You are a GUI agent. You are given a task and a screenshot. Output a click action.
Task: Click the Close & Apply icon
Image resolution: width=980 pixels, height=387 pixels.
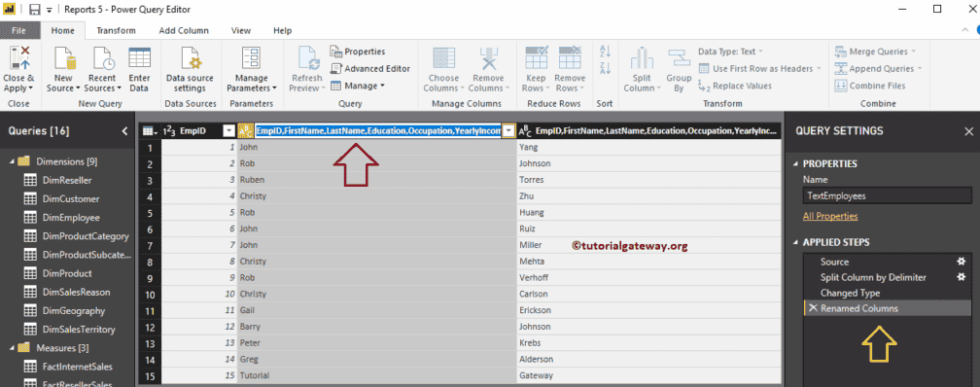click(x=18, y=58)
